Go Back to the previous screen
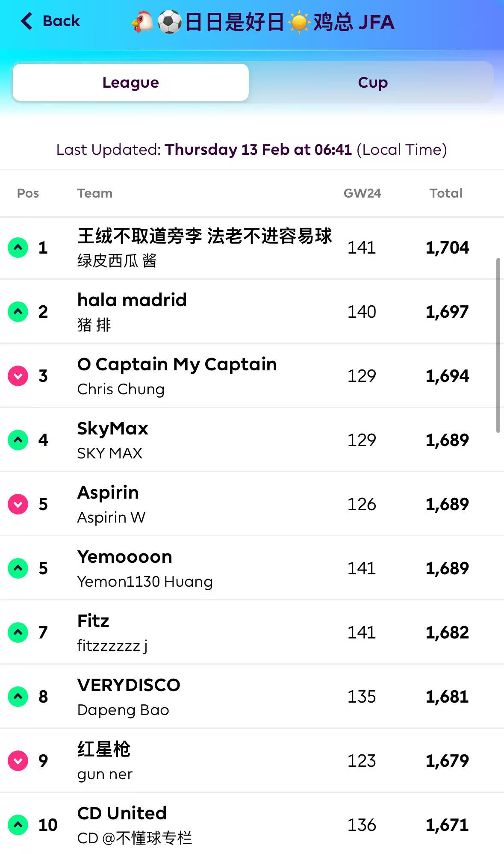 coord(61,21)
